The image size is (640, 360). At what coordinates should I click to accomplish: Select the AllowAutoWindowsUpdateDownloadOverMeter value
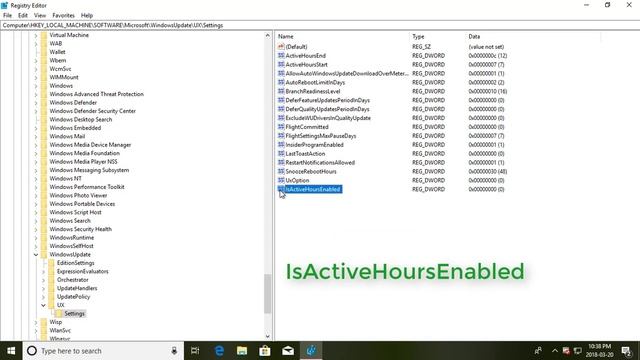347,73
